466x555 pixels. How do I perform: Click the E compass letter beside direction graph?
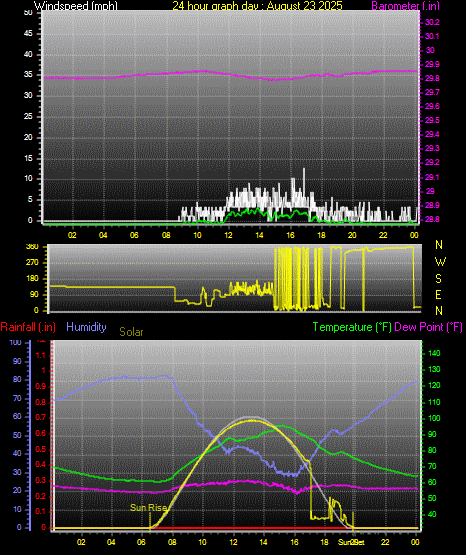click(x=438, y=295)
